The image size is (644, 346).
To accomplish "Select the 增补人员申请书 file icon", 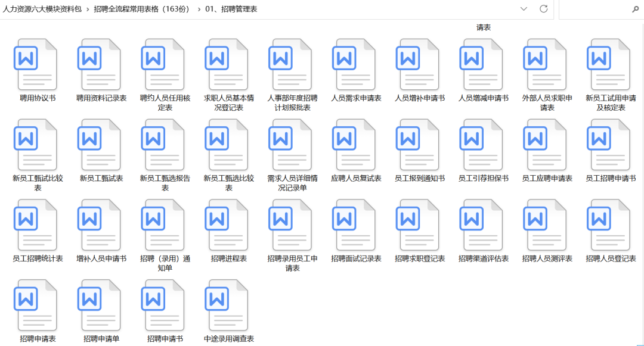I will (x=100, y=225).
